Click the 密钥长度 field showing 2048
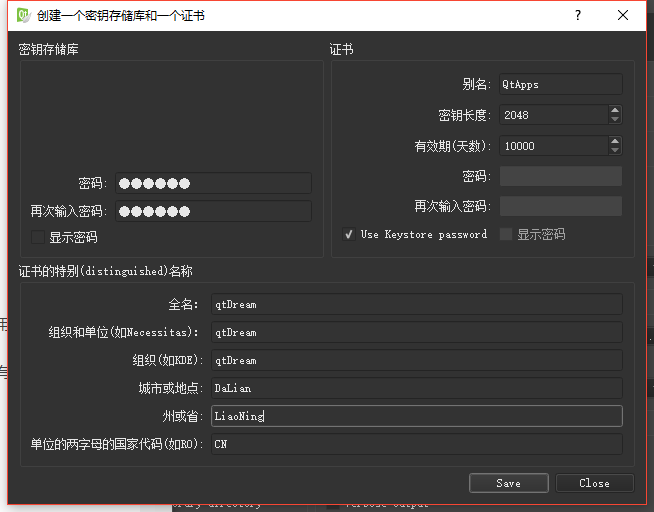Image resolution: width=654 pixels, height=512 pixels. point(553,115)
